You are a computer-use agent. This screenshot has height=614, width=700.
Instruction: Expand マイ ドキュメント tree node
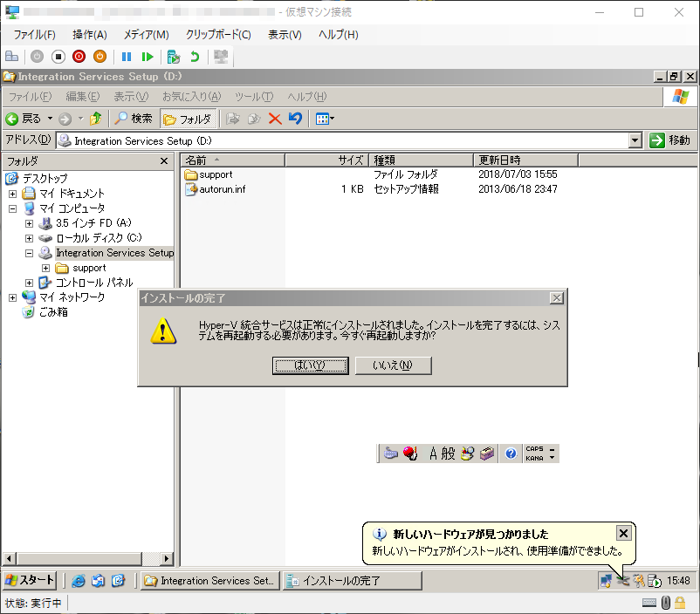tap(12, 194)
